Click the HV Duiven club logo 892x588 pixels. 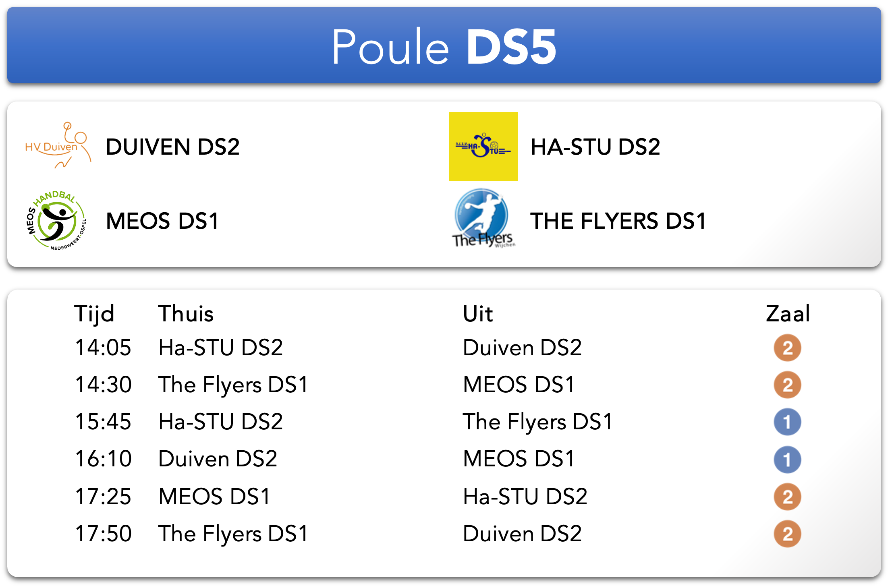(x=58, y=146)
